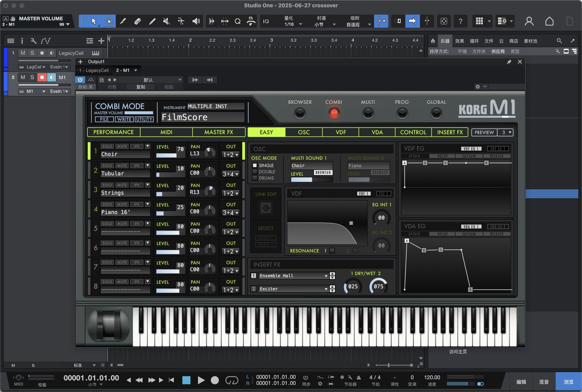Switch to OSC tab
582x392 pixels.
pyautogui.click(x=304, y=132)
